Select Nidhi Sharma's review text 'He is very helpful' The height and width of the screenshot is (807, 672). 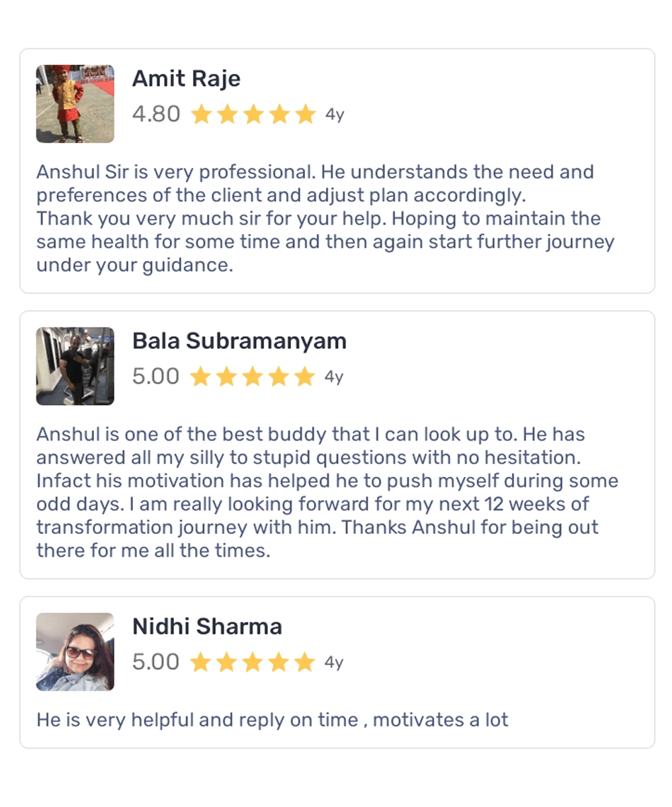(272, 720)
